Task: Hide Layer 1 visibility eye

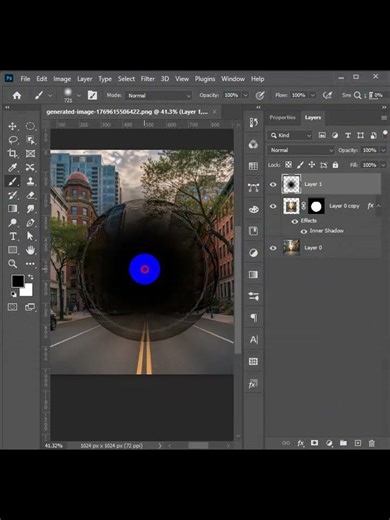Action: pos(273,184)
